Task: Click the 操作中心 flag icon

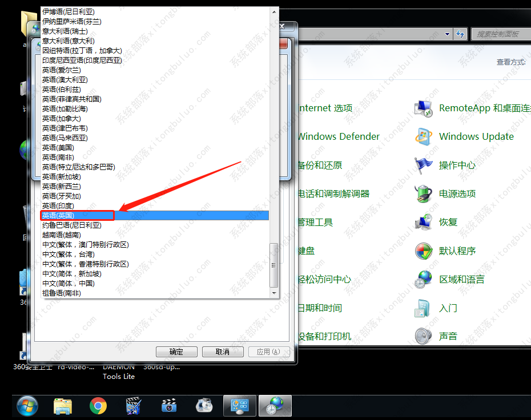Action: point(424,165)
